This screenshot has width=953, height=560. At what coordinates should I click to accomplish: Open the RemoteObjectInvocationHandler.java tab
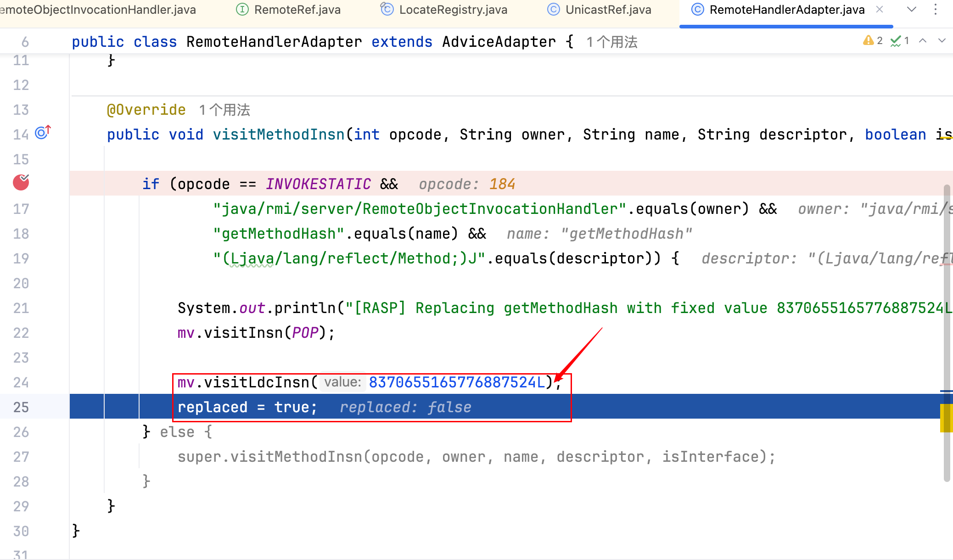[97, 10]
